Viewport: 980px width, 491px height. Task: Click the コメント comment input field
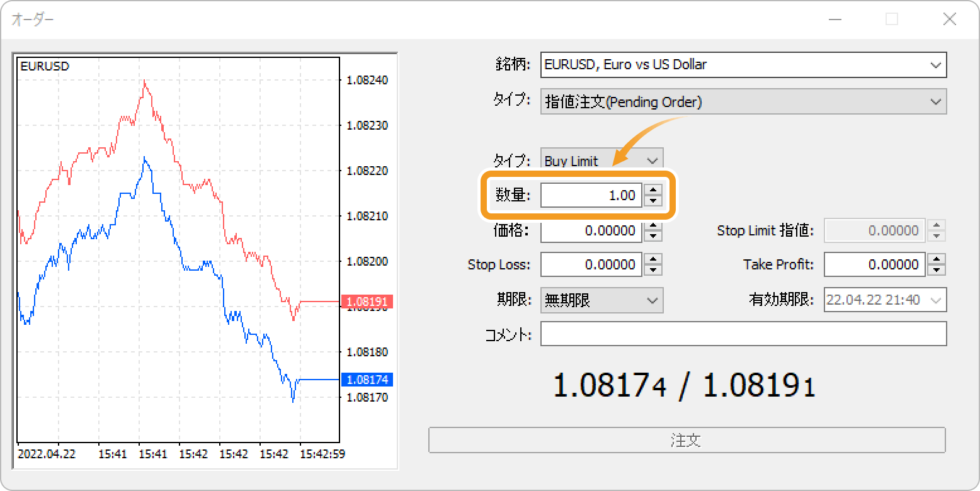point(743,334)
